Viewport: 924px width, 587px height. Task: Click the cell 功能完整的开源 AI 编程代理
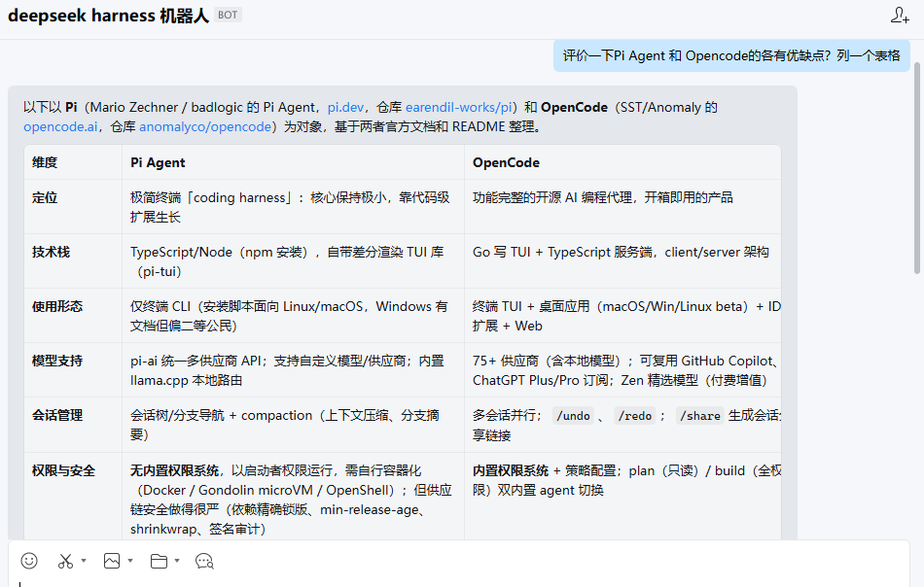tap(622, 207)
